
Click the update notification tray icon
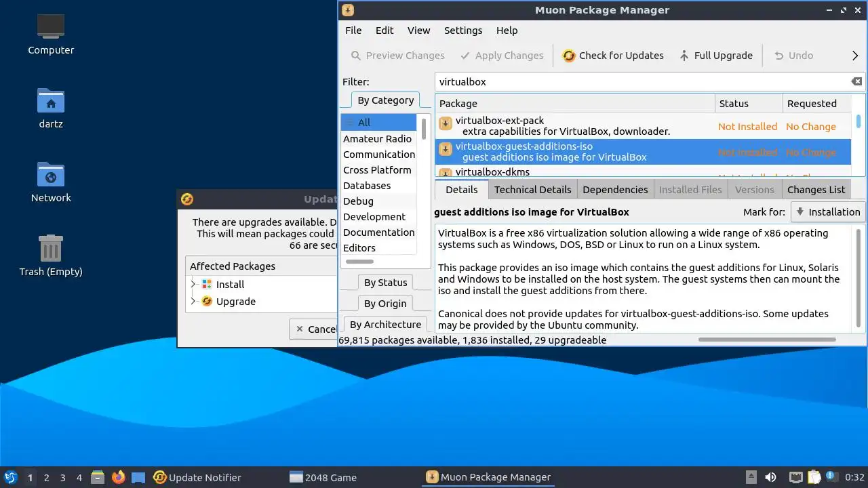tap(831, 477)
